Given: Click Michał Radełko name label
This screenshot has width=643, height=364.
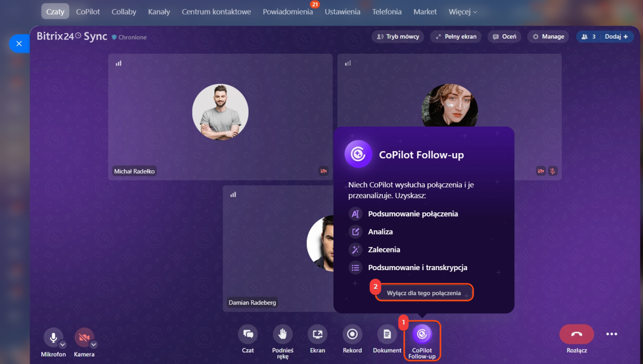Looking at the screenshot, I should coord(135,171).
